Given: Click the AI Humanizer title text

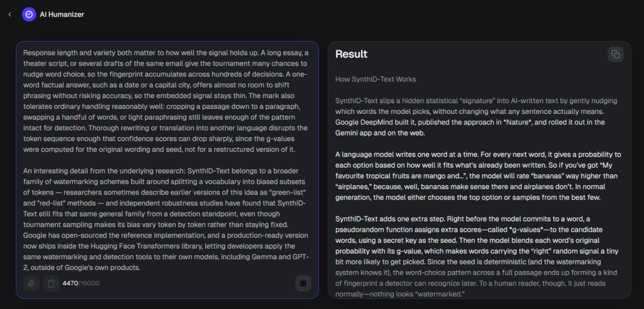Looking at the screenshot, I should pyautogui.click(x=62, y=14).
